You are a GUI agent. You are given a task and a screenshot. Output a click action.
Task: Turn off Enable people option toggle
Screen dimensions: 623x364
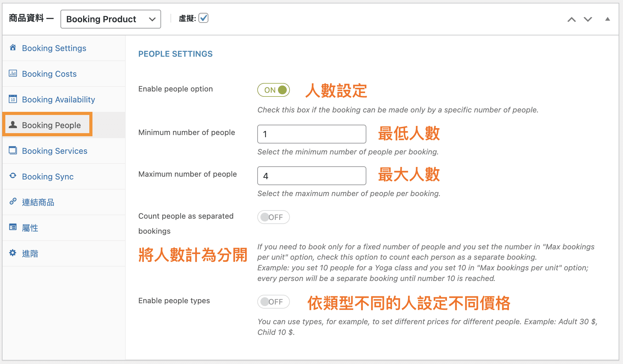click(x=274, y=90)
